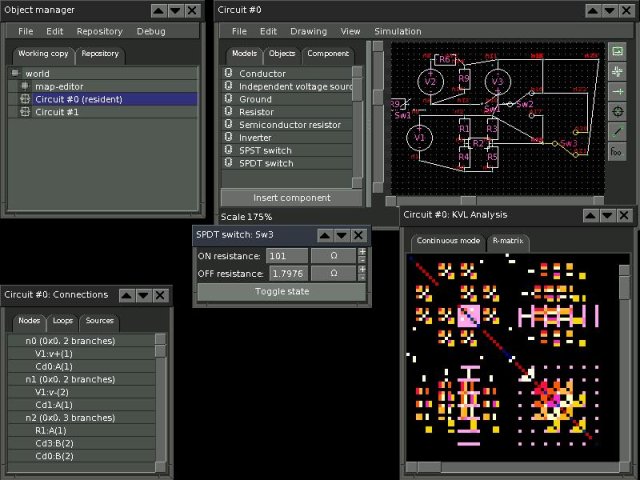The width and height of the screenshot is (640, 480).
Task: Click the OFF resistance value field
Action: tap(289, 273)
